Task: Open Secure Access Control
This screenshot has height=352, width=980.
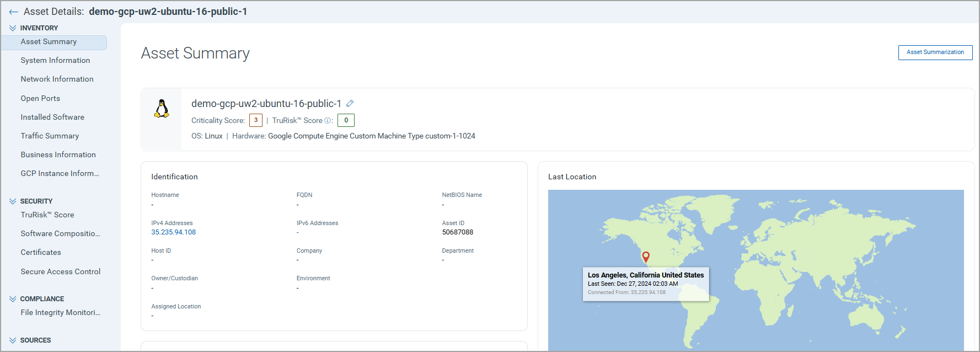Action: click(61, 272)
